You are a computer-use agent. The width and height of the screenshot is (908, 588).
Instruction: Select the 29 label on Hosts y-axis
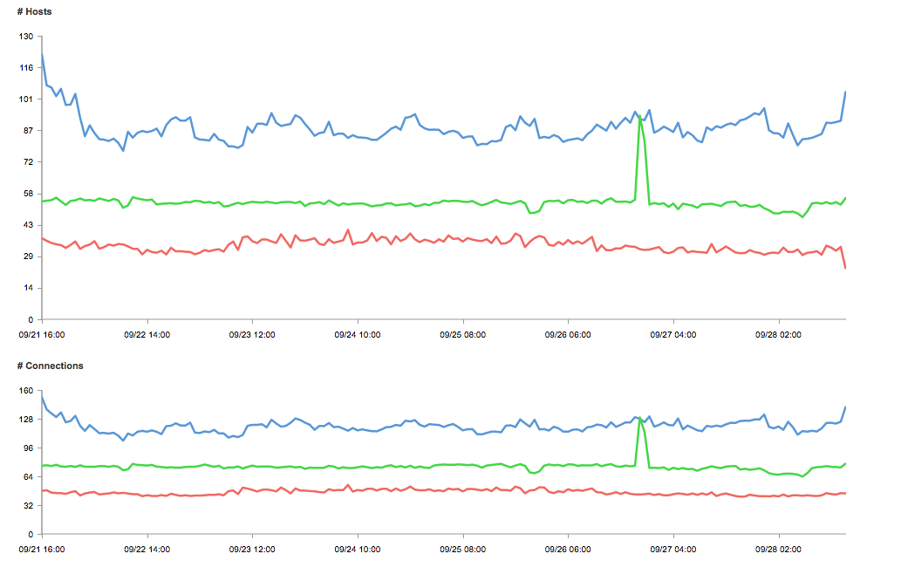(x=29, y=256)
